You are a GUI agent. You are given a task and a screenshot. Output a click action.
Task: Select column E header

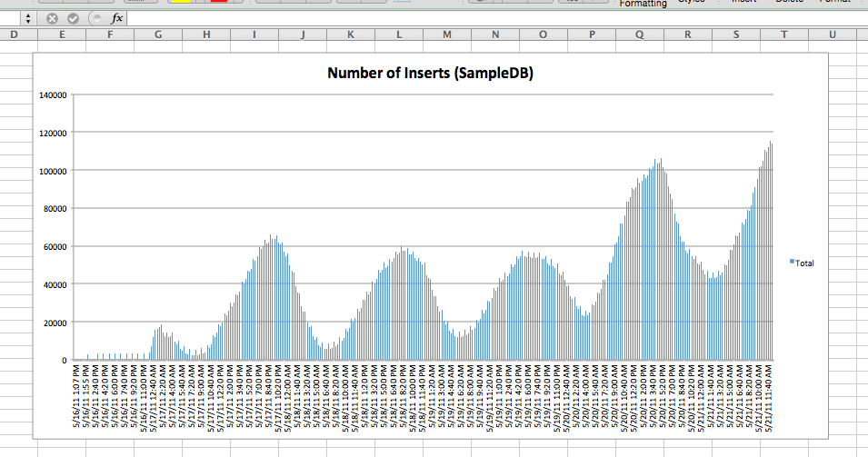coord(62,35)
